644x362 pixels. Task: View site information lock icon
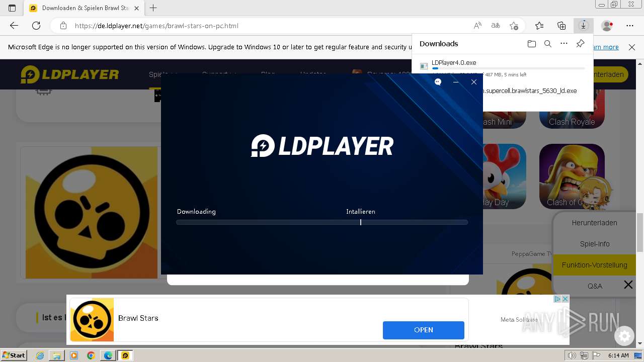tap(63, 26)
